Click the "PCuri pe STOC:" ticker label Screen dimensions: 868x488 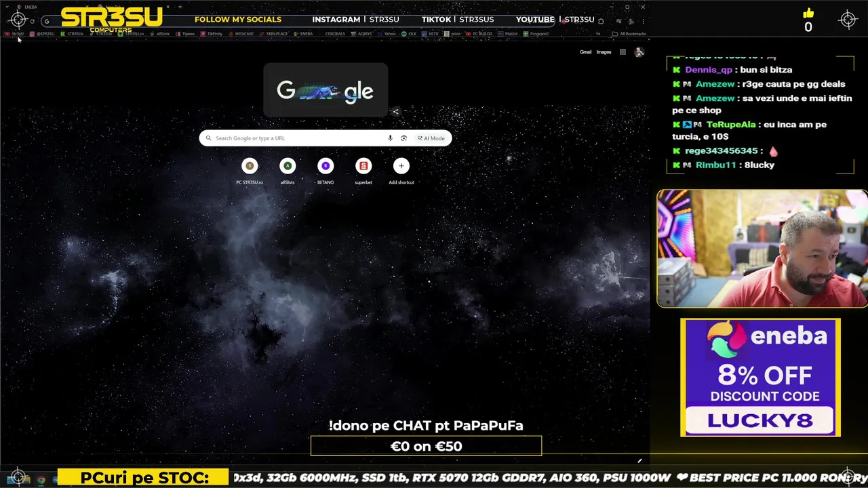pos(144,478)
